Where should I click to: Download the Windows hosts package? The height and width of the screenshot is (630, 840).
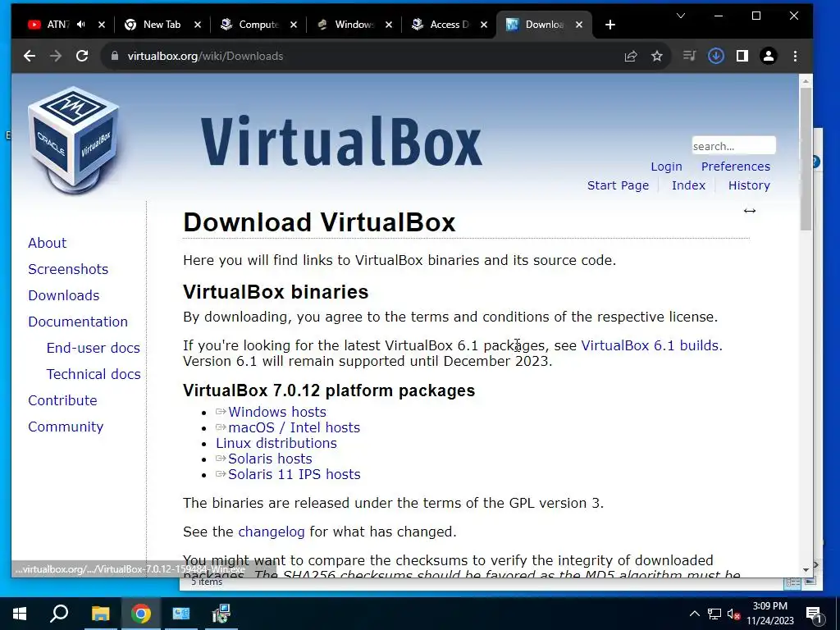[x=277, y=412]
